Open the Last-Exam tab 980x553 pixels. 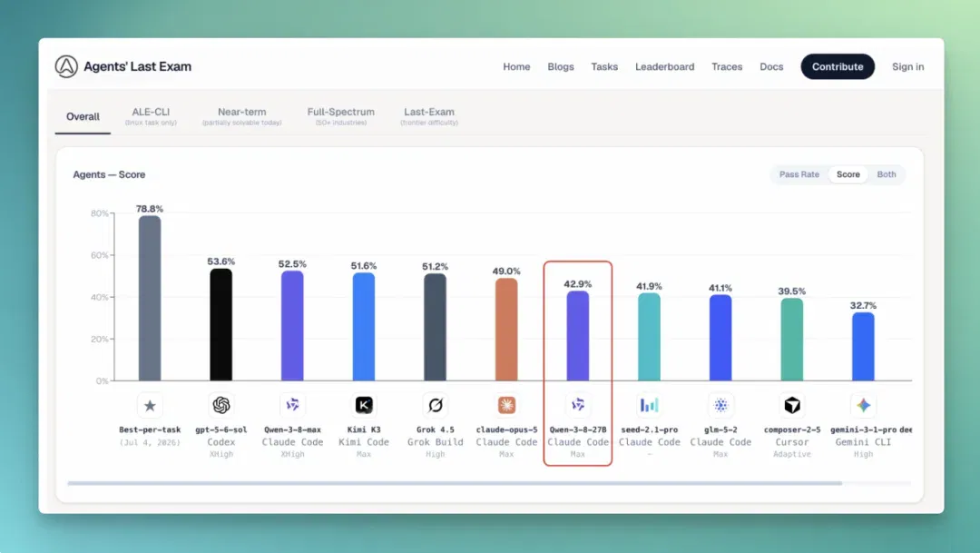[x=428, y=115]
